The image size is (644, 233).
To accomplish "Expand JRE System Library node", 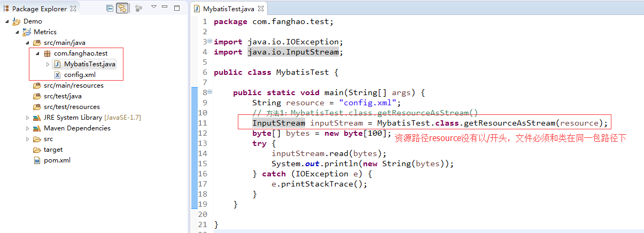I will pos(28,118).
